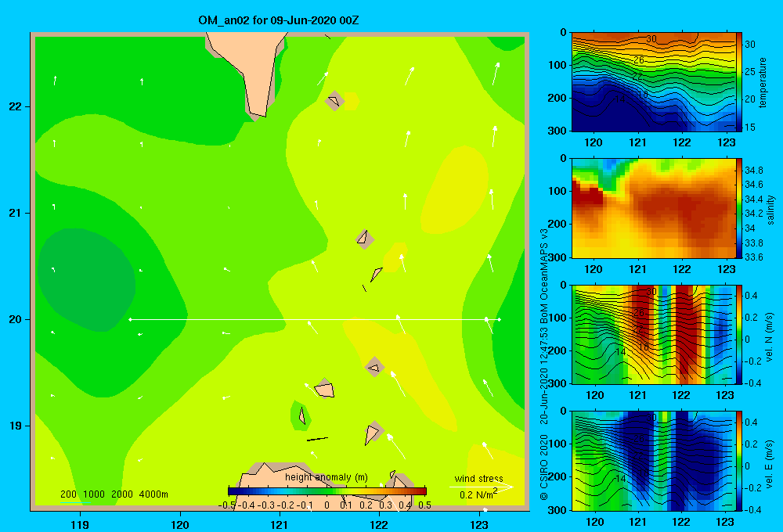Open the salinity depth section panel

tap(654, 208)
